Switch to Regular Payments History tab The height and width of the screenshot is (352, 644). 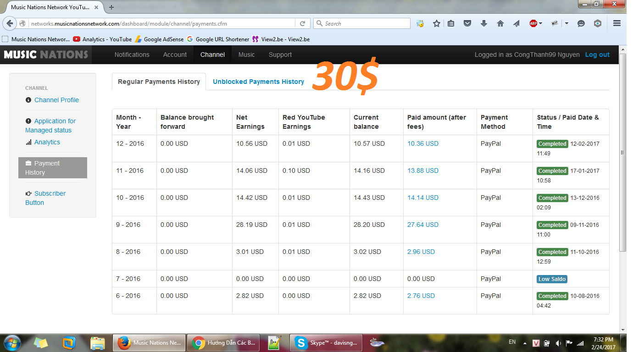coord(159,82)
